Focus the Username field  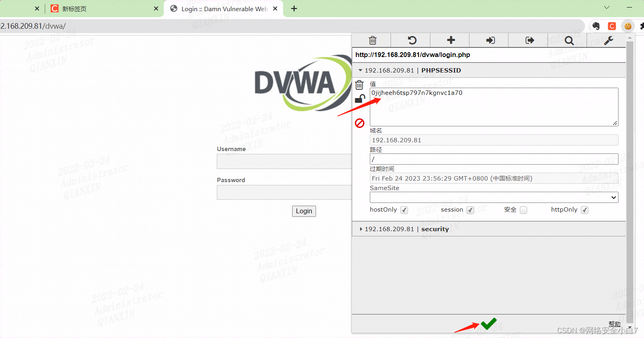[284, 161]
